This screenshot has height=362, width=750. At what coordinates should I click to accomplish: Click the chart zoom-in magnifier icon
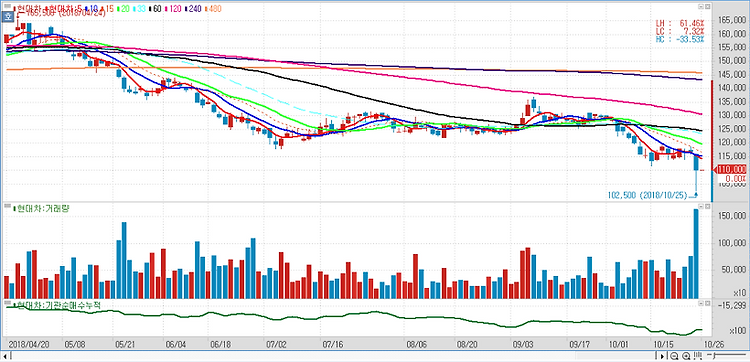click(686, 356)
